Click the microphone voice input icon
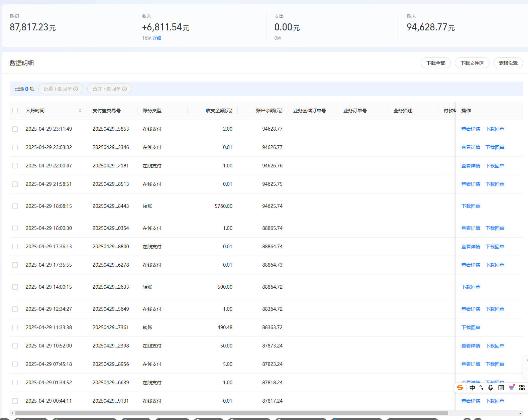This screenshot has width=528, height=420. 491,388
